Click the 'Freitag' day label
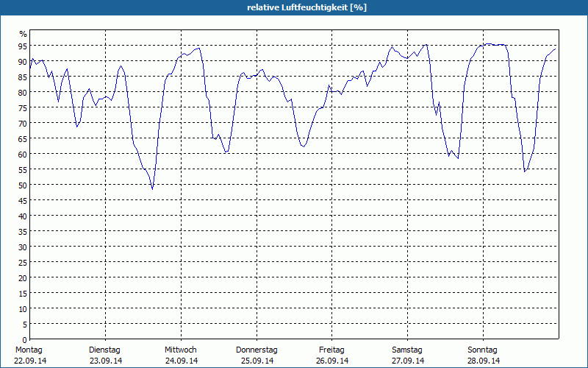This screenshot has width=588, height=368. [x=331, y=350]
